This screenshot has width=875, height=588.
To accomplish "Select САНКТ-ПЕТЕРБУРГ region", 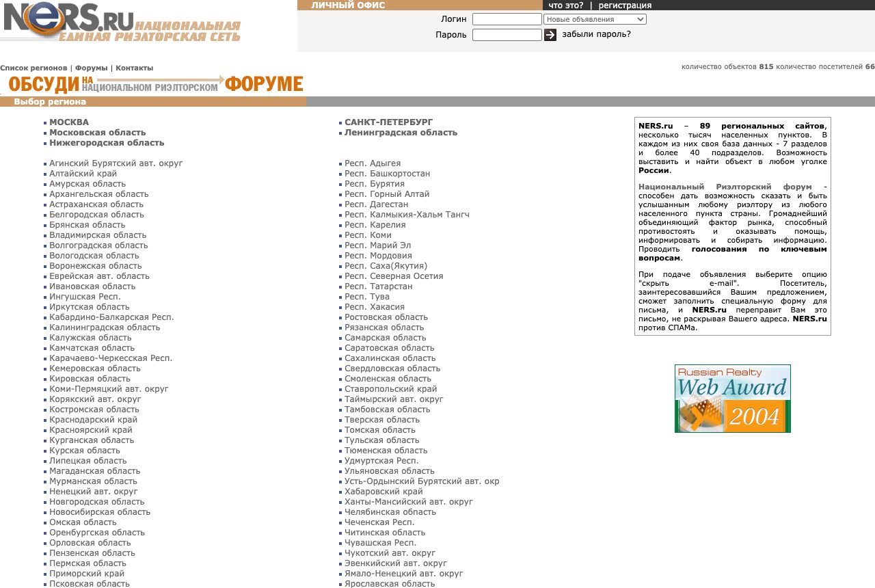I will coord(389,122).
